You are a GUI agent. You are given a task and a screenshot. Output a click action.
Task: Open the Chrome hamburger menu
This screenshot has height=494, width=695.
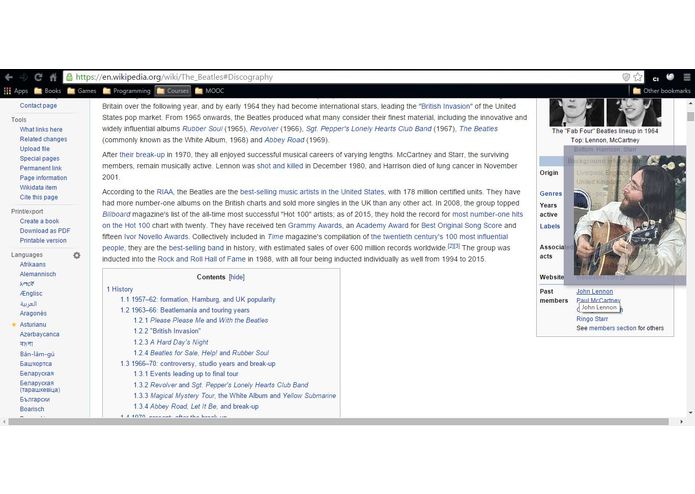687,77
